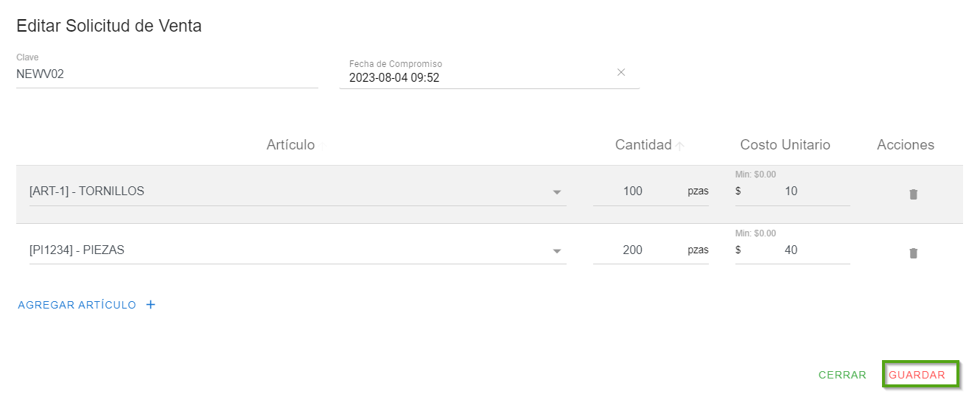Edit PIEZAS quantity field showing 200
Screen dimensions: 980x405
[634, 250]
